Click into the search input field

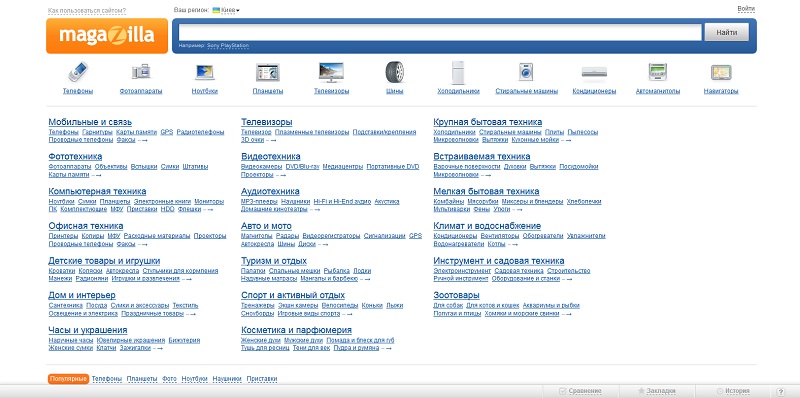(x=440, y=32)
